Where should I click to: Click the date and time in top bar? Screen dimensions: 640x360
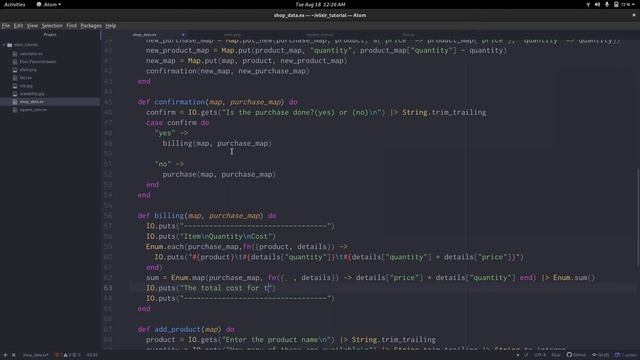320,4
